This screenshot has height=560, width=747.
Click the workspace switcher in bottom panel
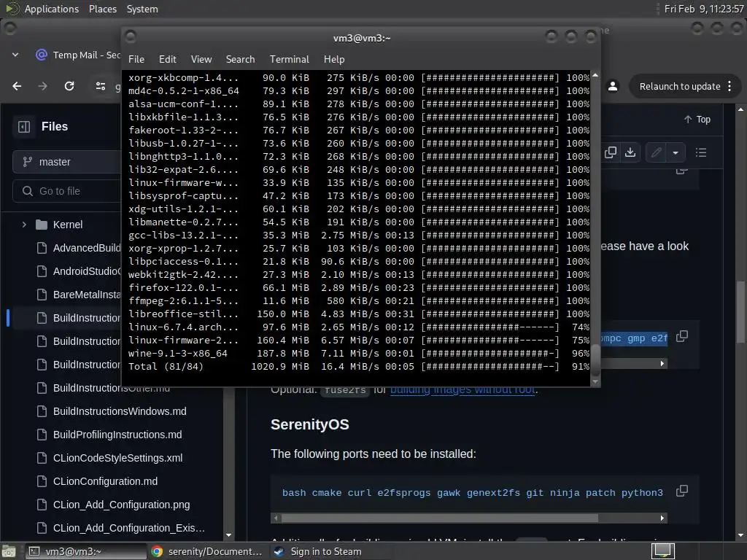click(662, 551)
